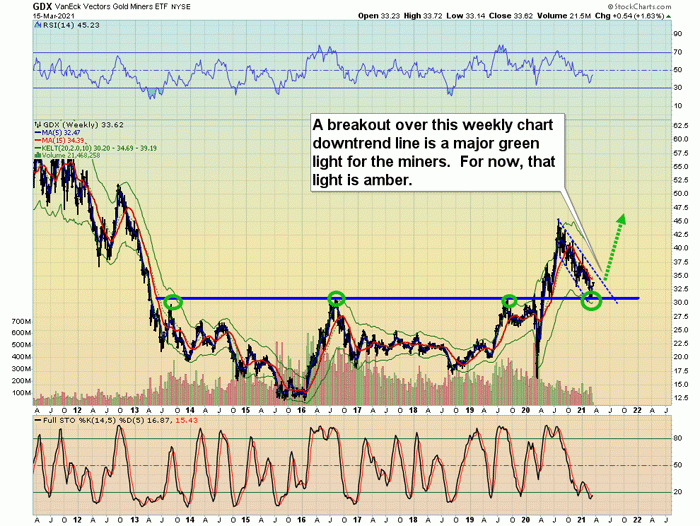This screenshot has height=526, width=700.
Task: Click the green up-triangle beside Chg value
Action: [x=669, y=16]
